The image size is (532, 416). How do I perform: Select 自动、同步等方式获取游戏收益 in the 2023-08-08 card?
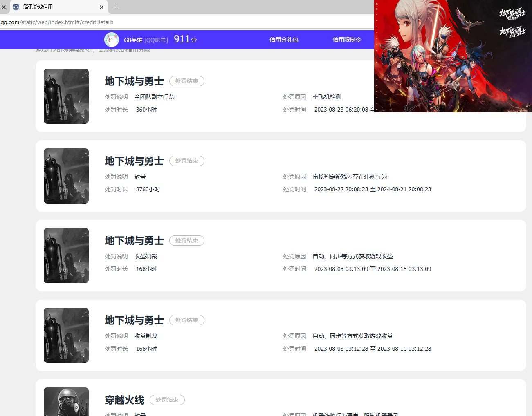(x=352, y=256)
